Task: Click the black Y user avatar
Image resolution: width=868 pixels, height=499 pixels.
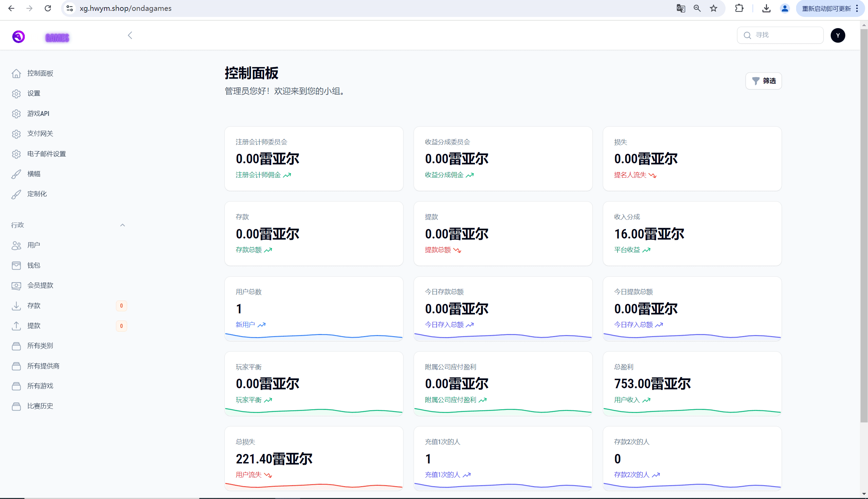Action: point(837,35)
